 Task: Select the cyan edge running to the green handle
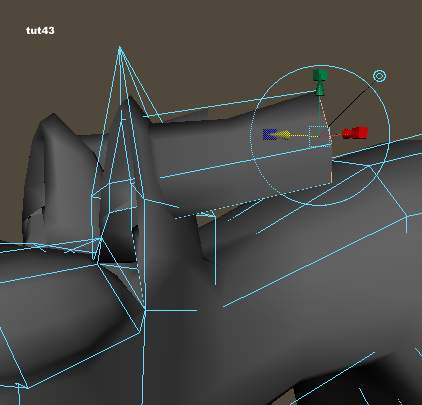pyautogui.click(x=232, y=104)
